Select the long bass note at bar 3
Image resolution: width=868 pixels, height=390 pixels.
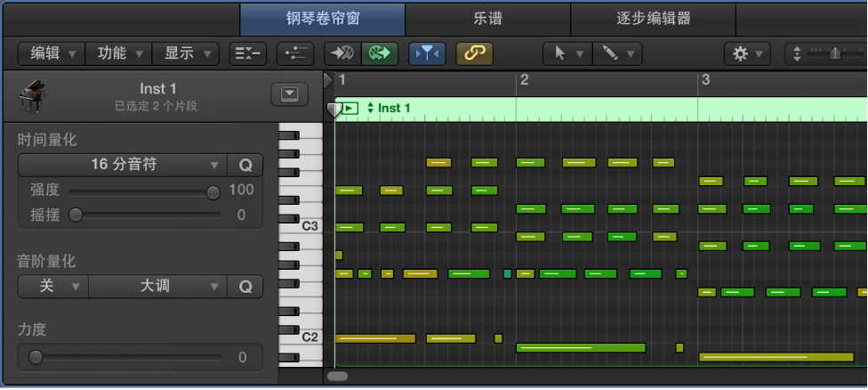click(776, 357)
